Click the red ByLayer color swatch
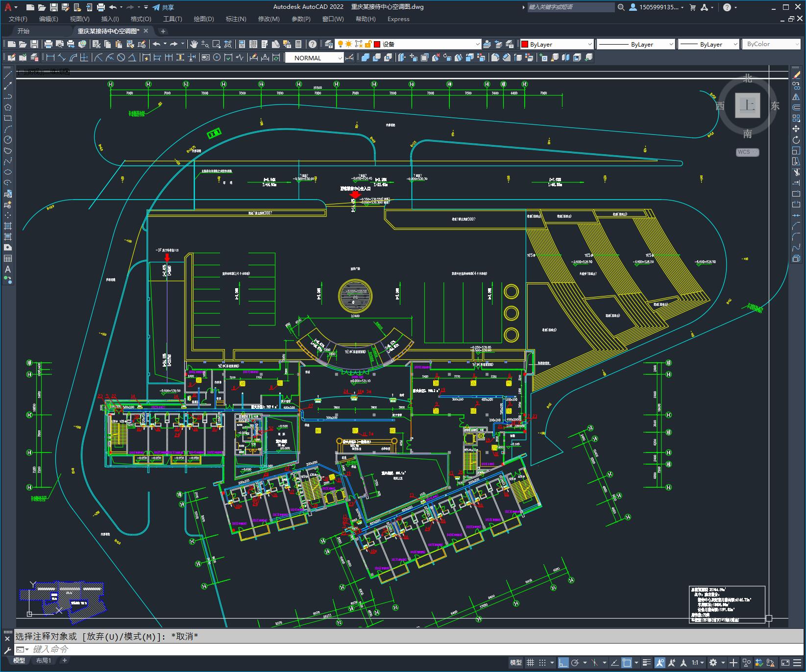Screen dimensions: 806x672 pos(525,44)
